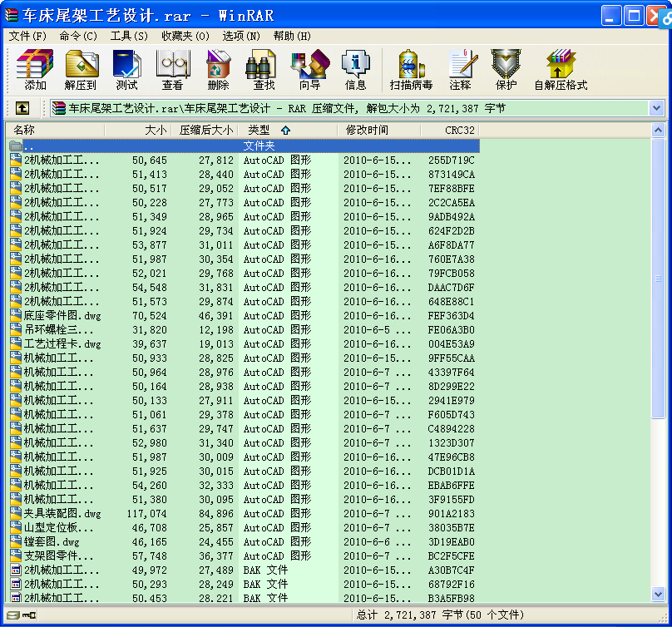The width and height of the screenshot is (672, 627).
Task: Select the parent folder '..' row
Action: (x=243, y=146)
